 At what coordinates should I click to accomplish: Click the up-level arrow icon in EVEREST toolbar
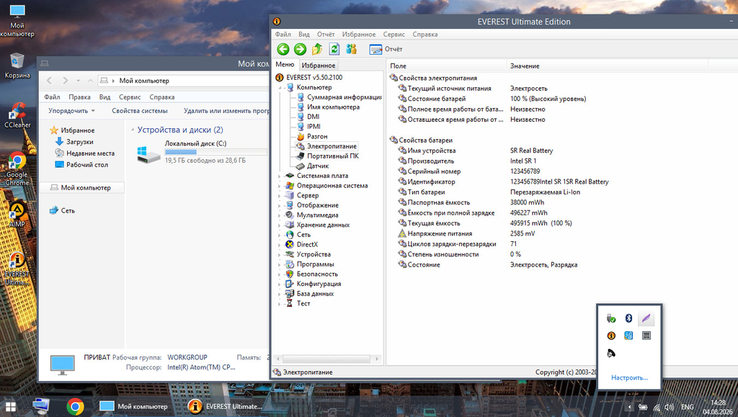click(317, 49)
